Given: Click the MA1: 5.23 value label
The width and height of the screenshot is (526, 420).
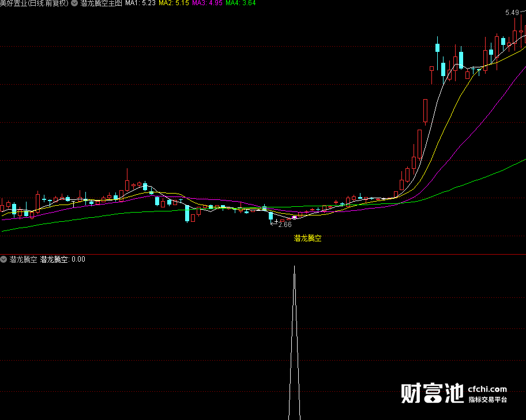Looking at the screenshot, I should [x=140, y=3].
